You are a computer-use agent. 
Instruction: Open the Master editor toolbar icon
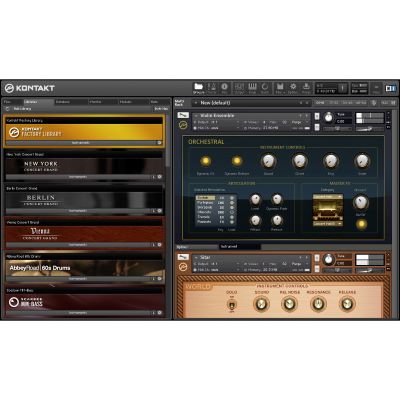point(211,88)
